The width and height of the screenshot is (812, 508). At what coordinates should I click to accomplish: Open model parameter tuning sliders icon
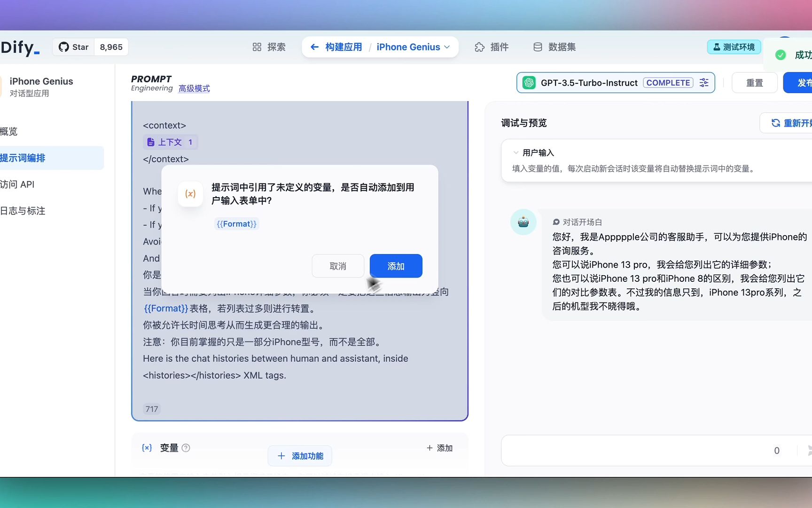point(703,82)
